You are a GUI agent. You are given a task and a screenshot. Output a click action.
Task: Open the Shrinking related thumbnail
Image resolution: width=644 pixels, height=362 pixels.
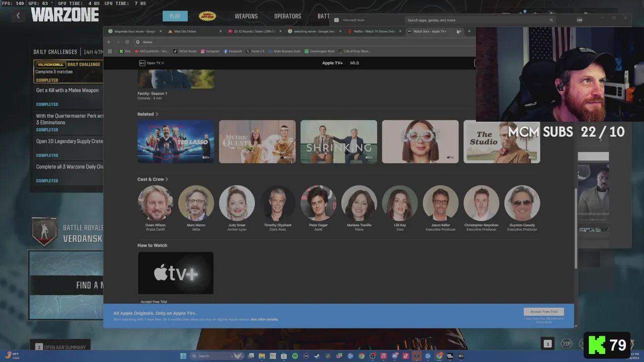339,141
